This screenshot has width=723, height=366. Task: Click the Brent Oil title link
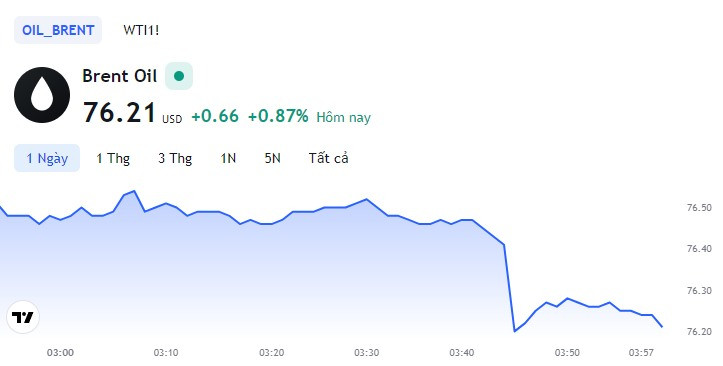[120, 76]
